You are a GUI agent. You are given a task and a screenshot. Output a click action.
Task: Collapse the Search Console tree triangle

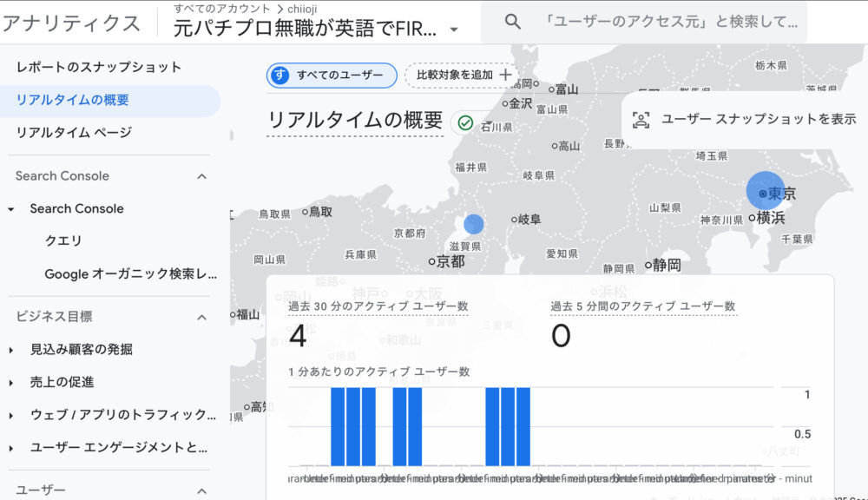(11, 208)
